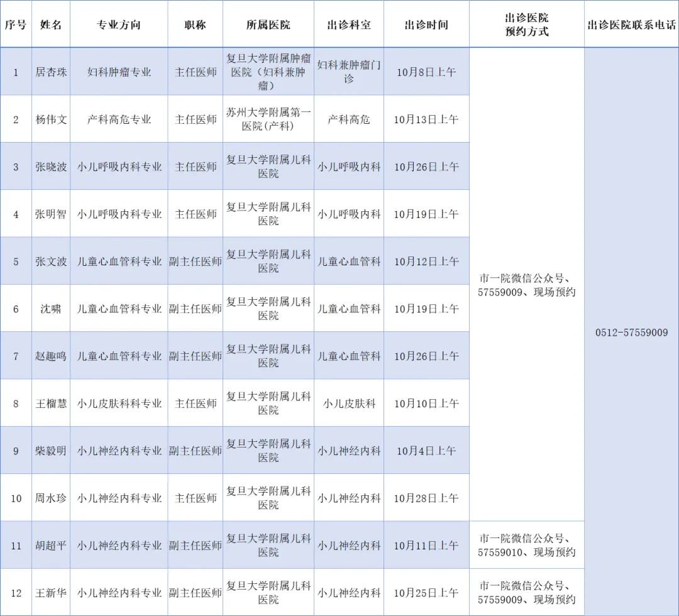Click the phone number 0512-57559009
The width and height of the screenshot is (679, 616).
[631, 333]
